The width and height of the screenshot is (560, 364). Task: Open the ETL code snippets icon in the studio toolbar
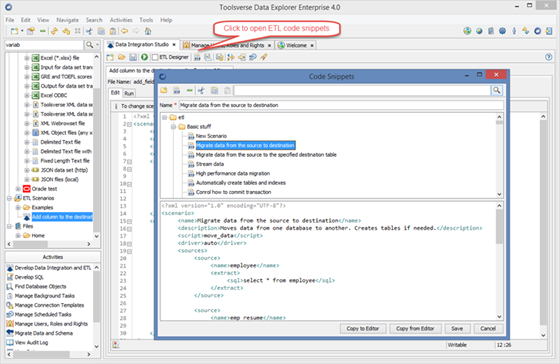point(197,57)
